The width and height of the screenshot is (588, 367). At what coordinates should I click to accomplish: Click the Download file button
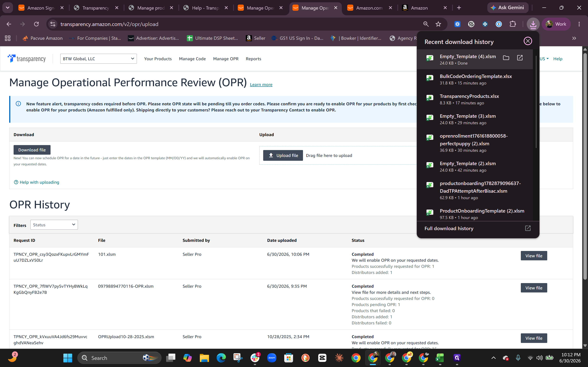click(32, 150)
